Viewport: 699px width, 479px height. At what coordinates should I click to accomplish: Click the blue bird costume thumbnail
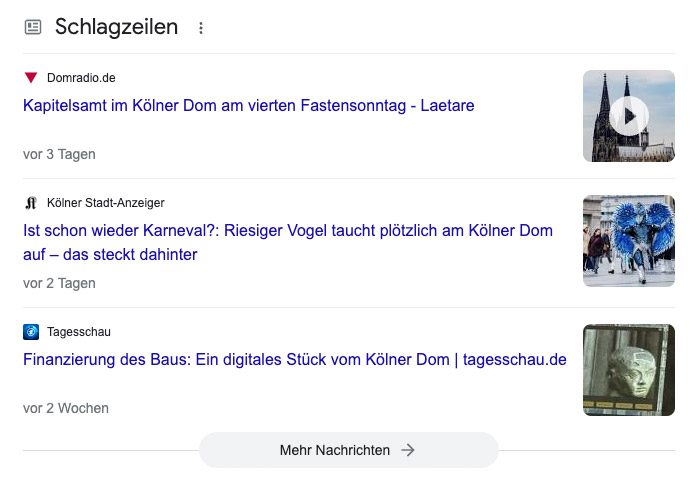coord(629,241)
